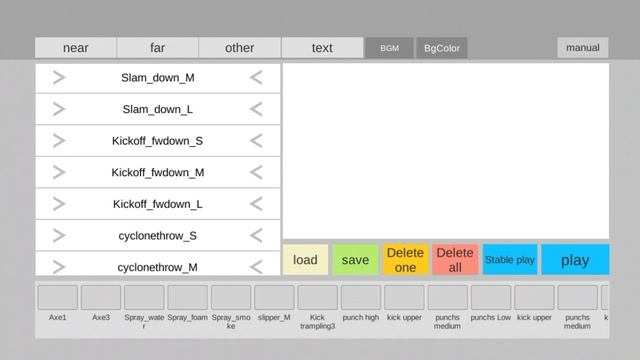Viewport: 640px width, 360px height.
Task: Click the left-pointing arrow on cyclonethrow_S row
Action: click(256, 236)
